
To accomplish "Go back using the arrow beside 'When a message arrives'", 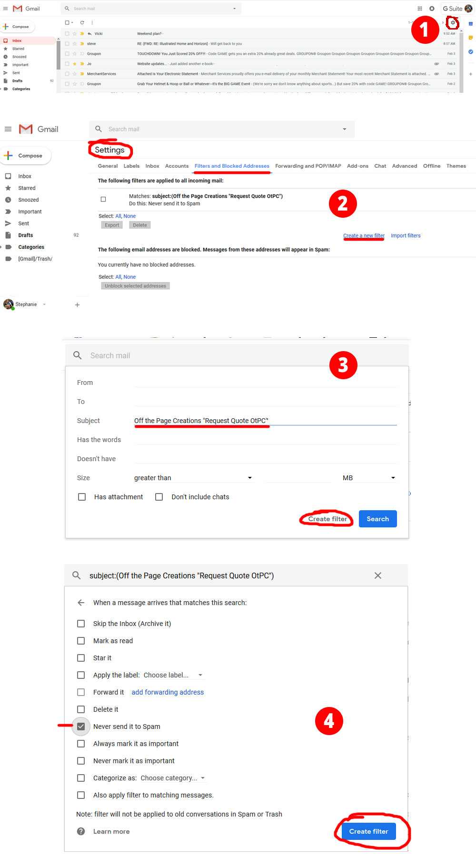I will click(x=81, y=603).
